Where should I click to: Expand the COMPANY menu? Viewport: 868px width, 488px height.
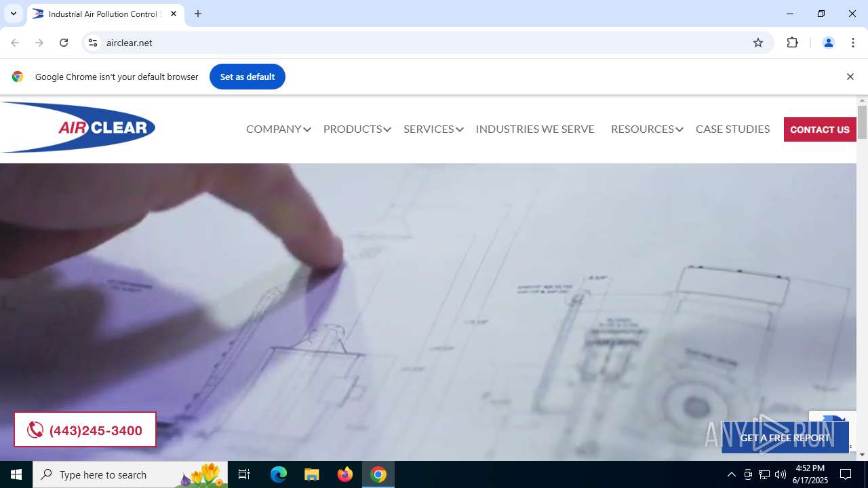(278, 129)
